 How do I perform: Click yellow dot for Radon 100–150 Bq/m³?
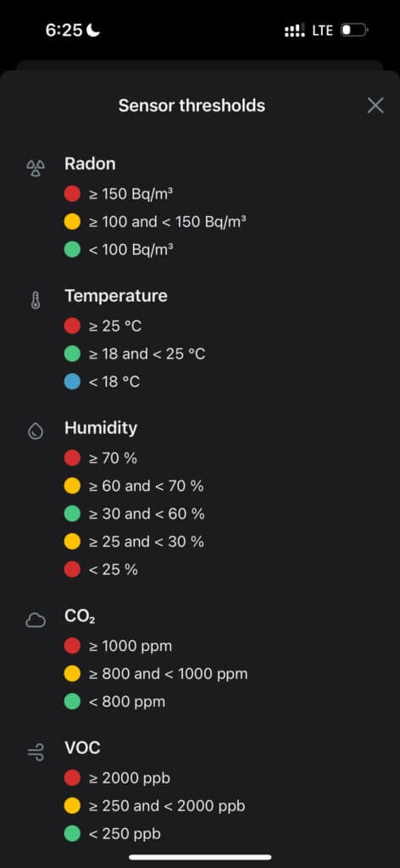coord(73,222)
